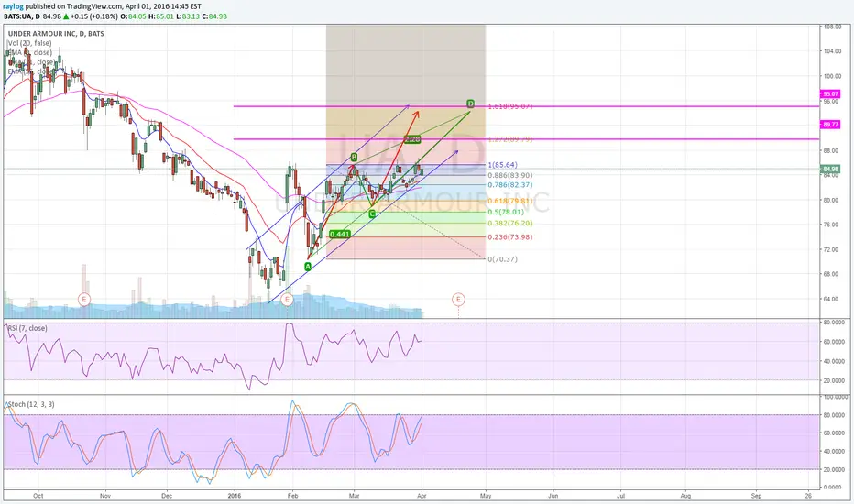Select the 0(70.37) Fibonacci level label
Screen dimensions: 854x504
(x=503, y=259)
